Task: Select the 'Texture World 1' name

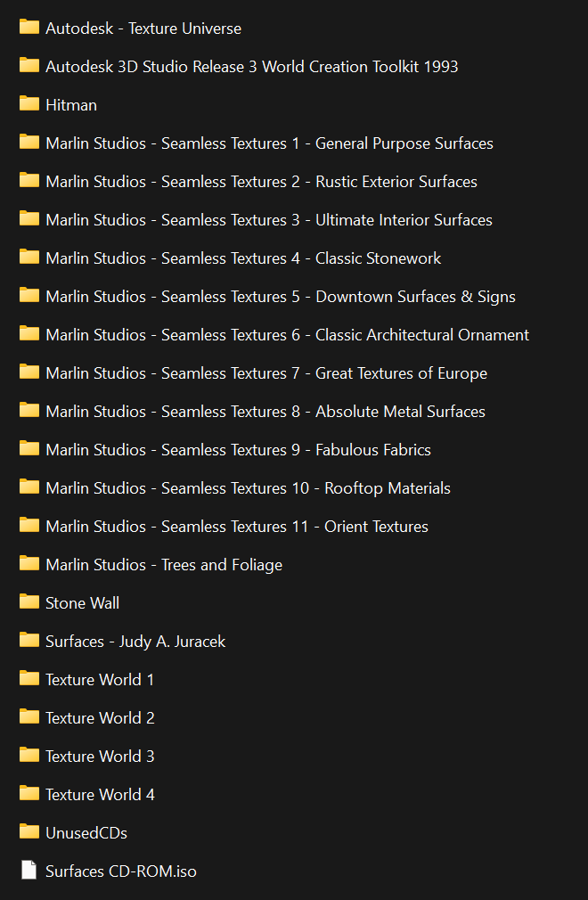Action: point(100,680)
